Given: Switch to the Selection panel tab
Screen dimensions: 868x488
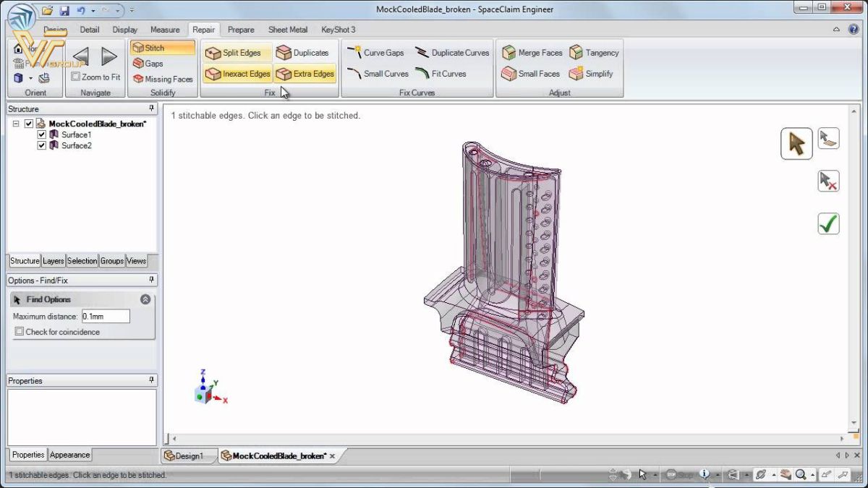Looking at the screenshot, I should point(82,261).
